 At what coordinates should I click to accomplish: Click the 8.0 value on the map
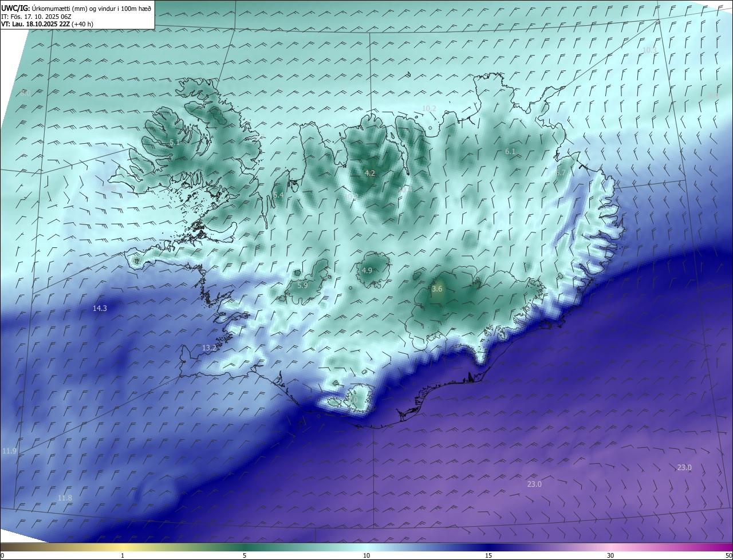(x=26, y=93)
